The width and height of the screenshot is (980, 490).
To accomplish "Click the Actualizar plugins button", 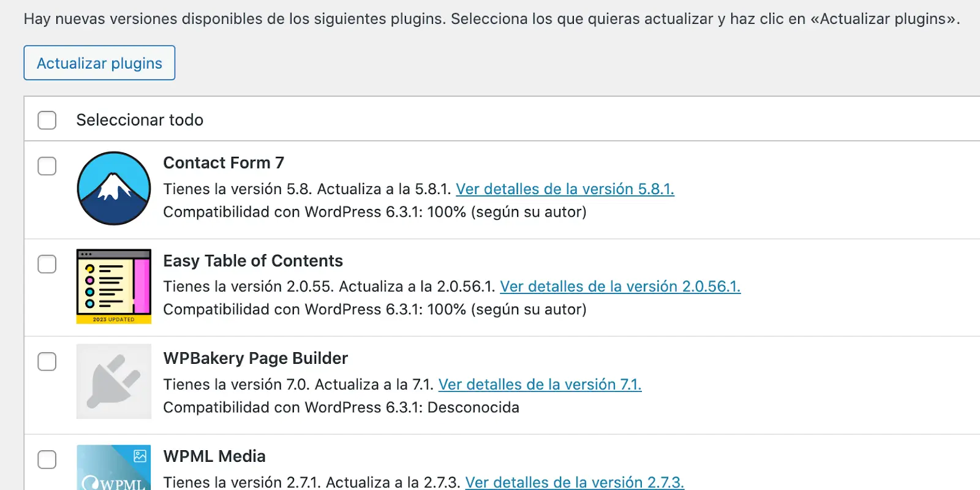I will pyautogui.click(x=99, y=63).
